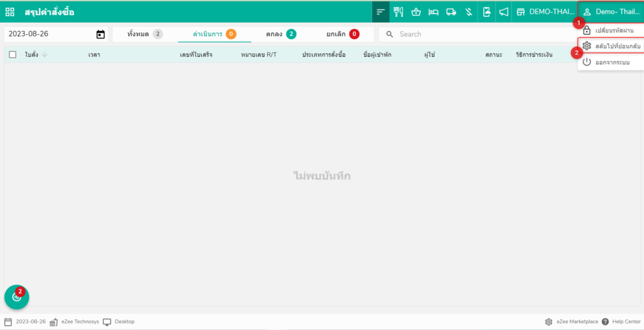Viewport: 644px width, 330px height.
Task: Click the ชื่อผู้เข้าพัก column header
Action: pos(377,55)
